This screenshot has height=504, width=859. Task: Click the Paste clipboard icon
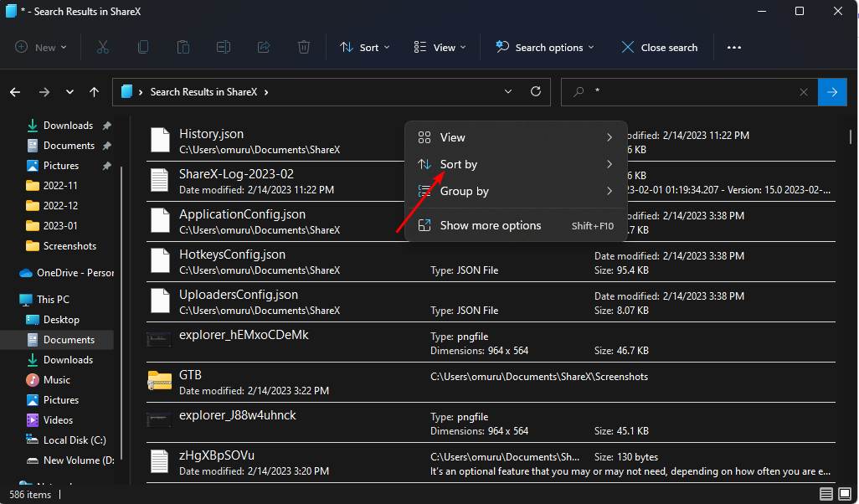183,48
